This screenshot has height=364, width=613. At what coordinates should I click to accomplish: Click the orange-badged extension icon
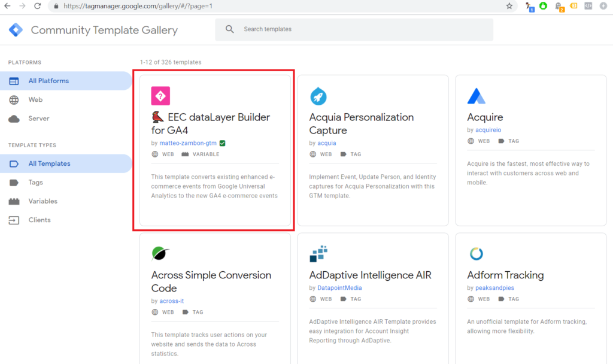(559, 6)
